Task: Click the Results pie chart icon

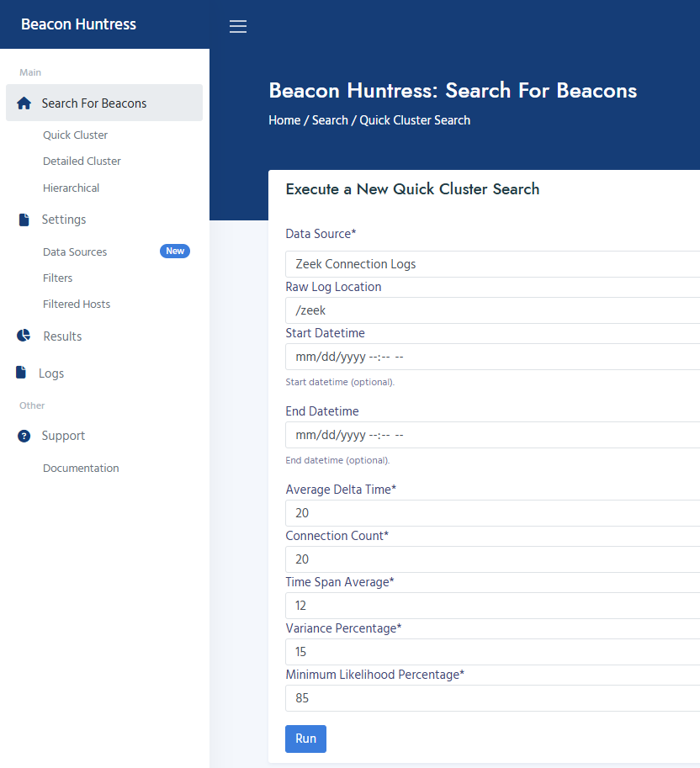Action: point(24,336)
